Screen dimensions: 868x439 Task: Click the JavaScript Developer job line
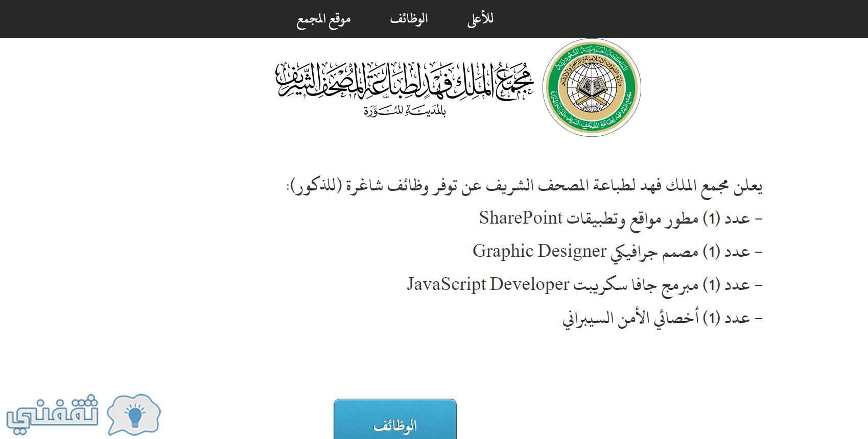[584, 285]
